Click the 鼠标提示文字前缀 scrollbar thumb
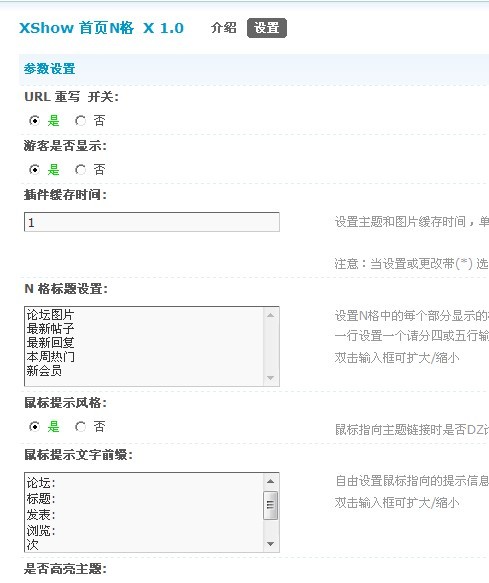 point(271,505)
